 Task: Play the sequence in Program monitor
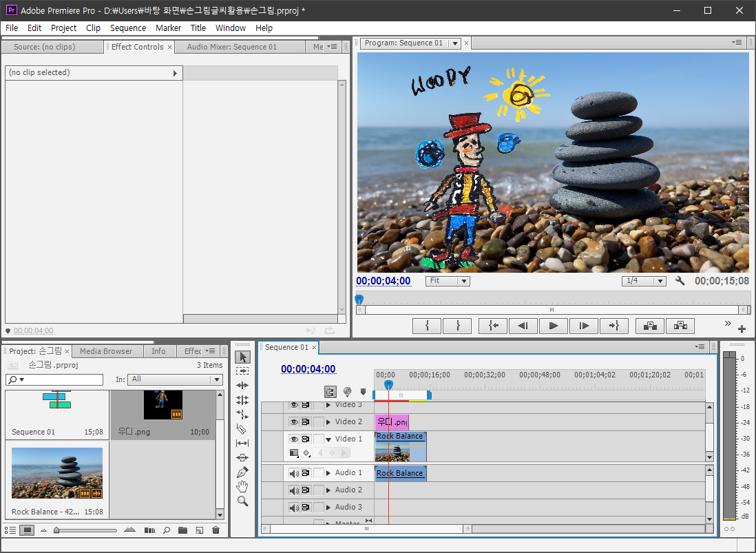click(554, 326)
